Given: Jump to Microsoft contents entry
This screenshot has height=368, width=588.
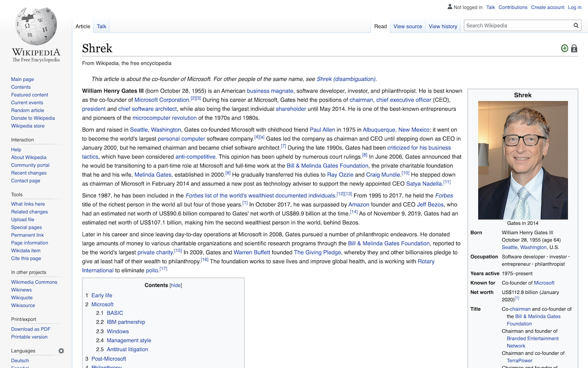Looking at the screenshot, I should (x=102, y=305).
